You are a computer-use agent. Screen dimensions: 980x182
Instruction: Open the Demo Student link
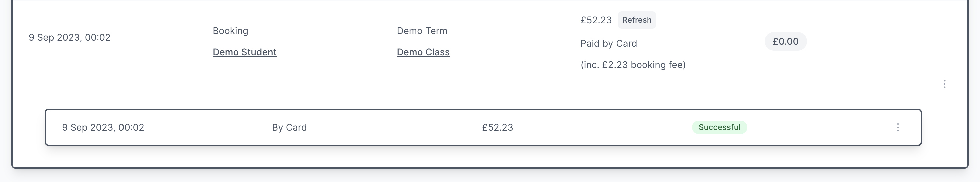point(244,52)
